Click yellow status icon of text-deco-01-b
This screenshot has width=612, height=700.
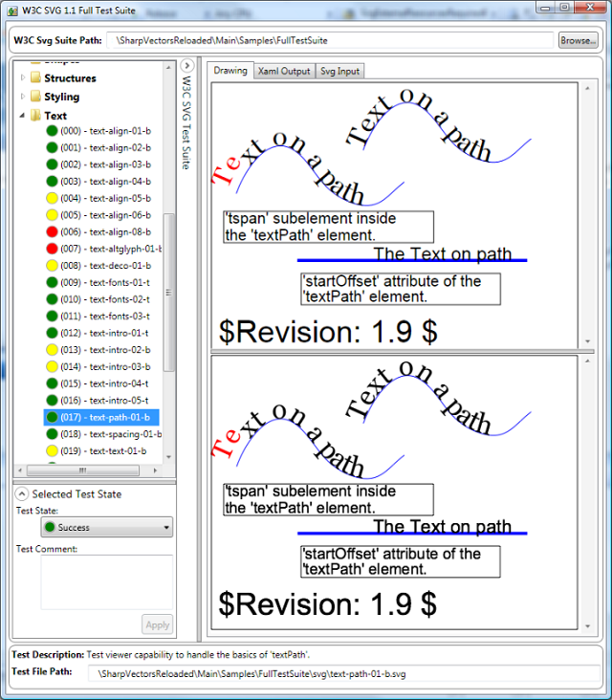tap(52, 266)
